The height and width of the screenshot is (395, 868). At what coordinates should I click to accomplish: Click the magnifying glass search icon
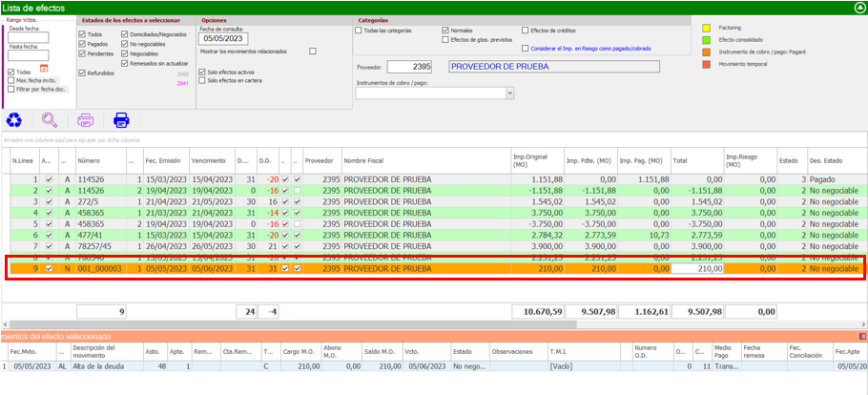click(x=50, y=120)
